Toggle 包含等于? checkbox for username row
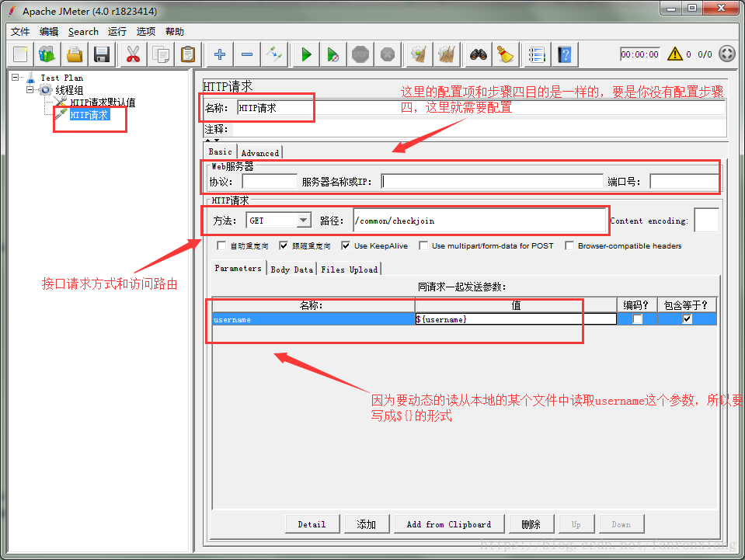Image resolution: width=745 pixels, height=560 pixels. click(x=687, y=319)
